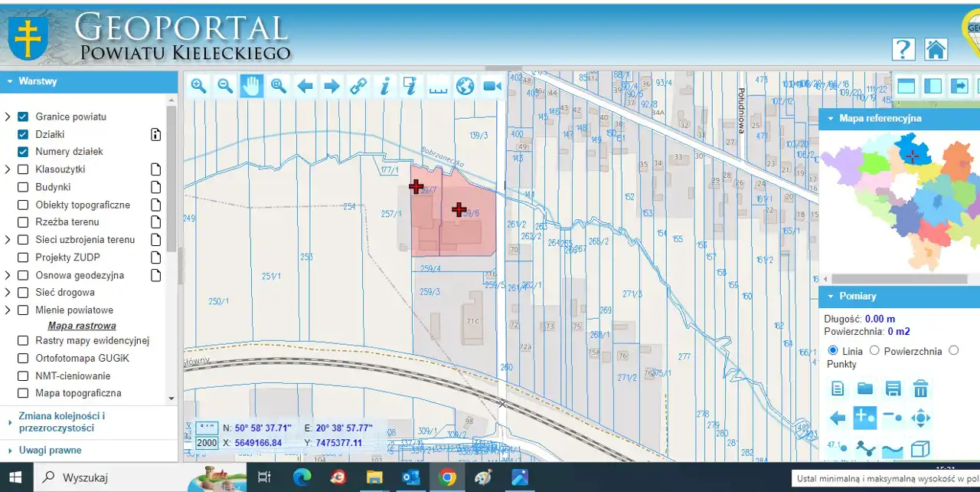Click the ruler scale bar tool
980x492 pixels.
click(437, 86)
